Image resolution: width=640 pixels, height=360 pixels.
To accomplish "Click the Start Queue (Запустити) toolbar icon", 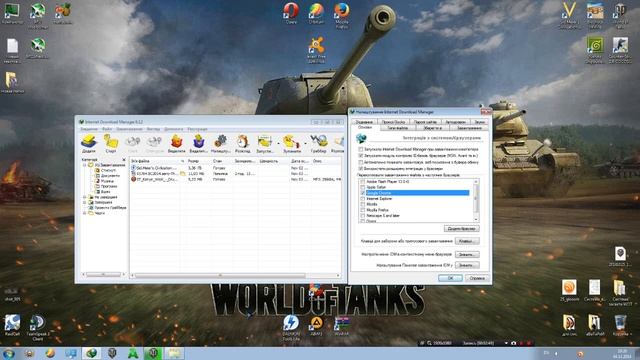I will point(264,143).
